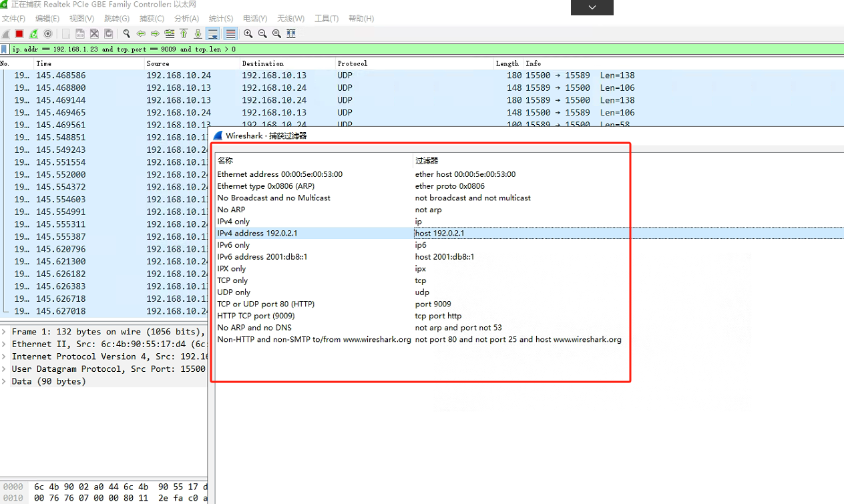The height and width of the screenshot is (504, 844).
Task: Open the 捕获(C) menu
Action: 152,19
